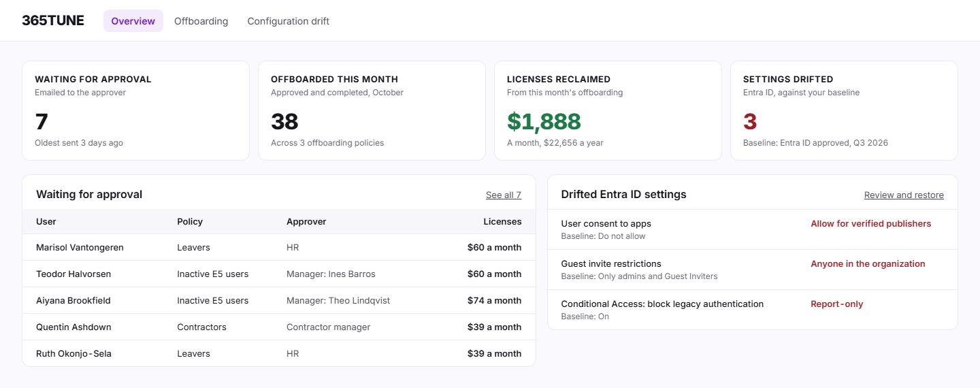Click approver Manager: Theo Lindqvist

point(338,301)
